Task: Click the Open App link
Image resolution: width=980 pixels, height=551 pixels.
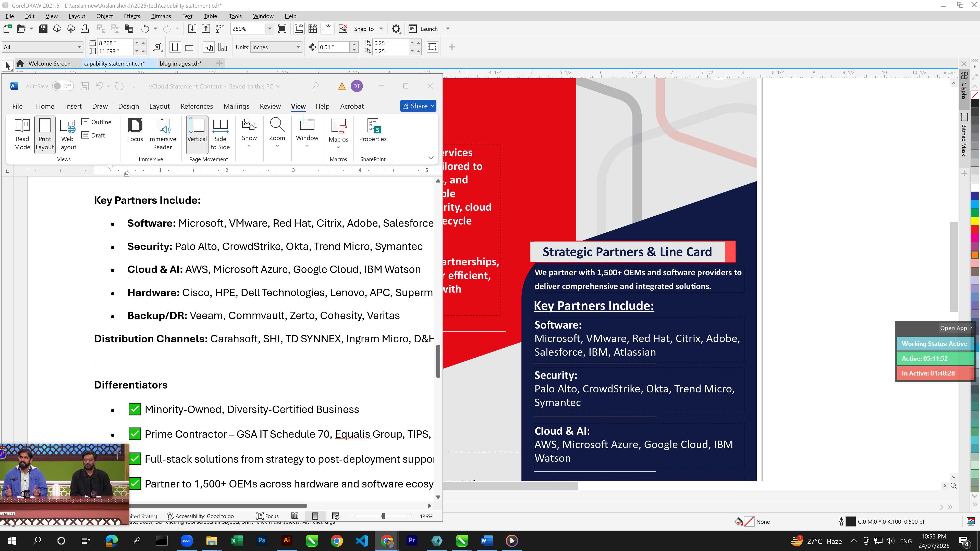Action: pos(956,328)
